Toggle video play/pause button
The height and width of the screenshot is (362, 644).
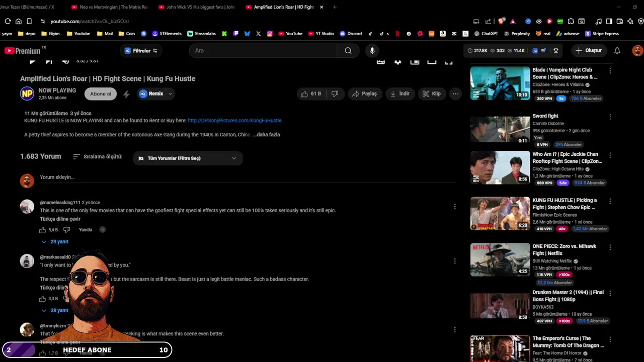click(32, 61)
